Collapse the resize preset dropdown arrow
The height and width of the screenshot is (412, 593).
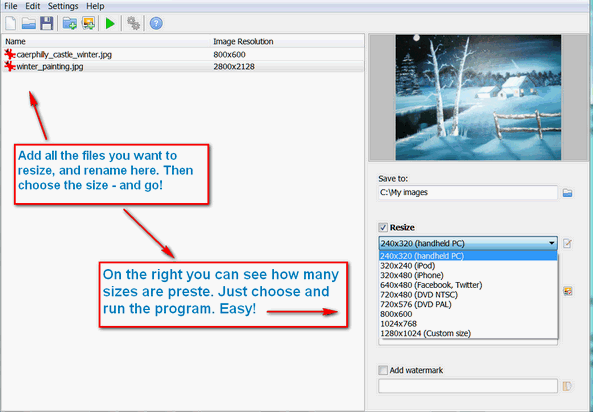pyautogui.click(x=552, y=243)
